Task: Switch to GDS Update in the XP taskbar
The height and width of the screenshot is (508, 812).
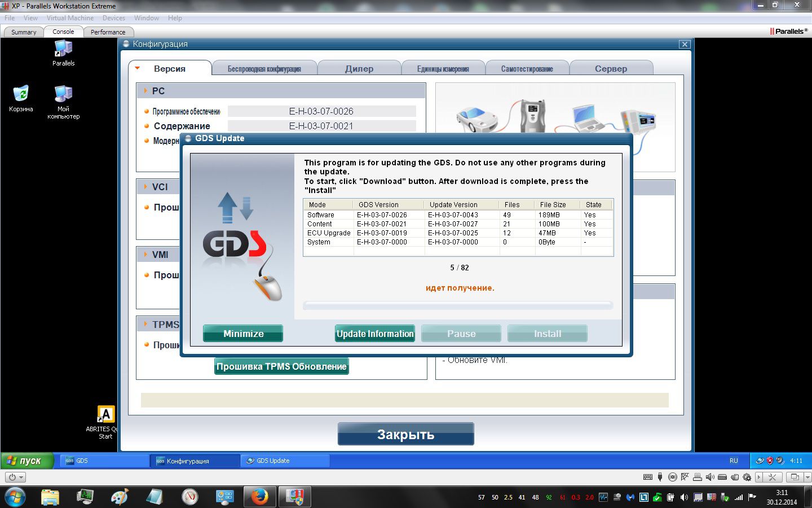Action: (x=285, y=461)
